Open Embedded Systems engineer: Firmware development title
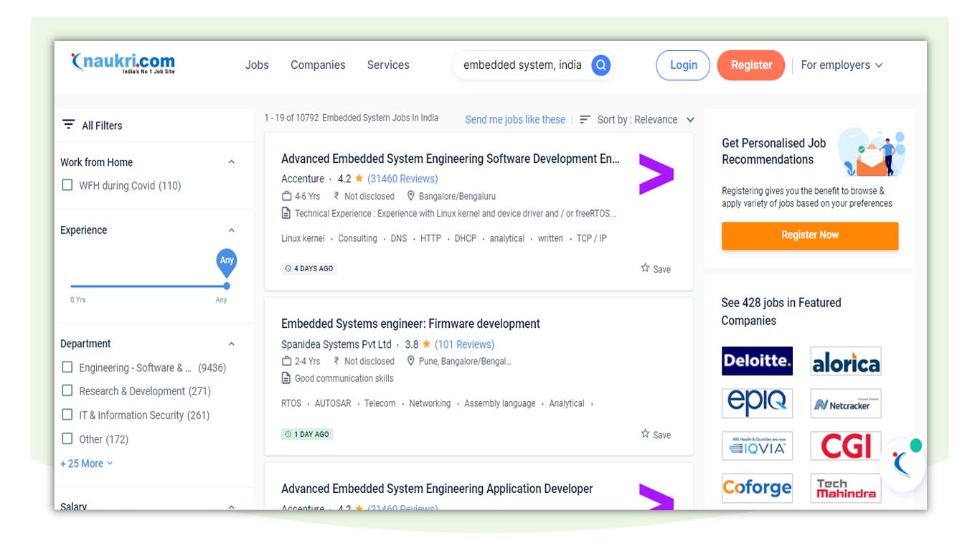Screen dimensions: 980x551 (x=410, y=324)
